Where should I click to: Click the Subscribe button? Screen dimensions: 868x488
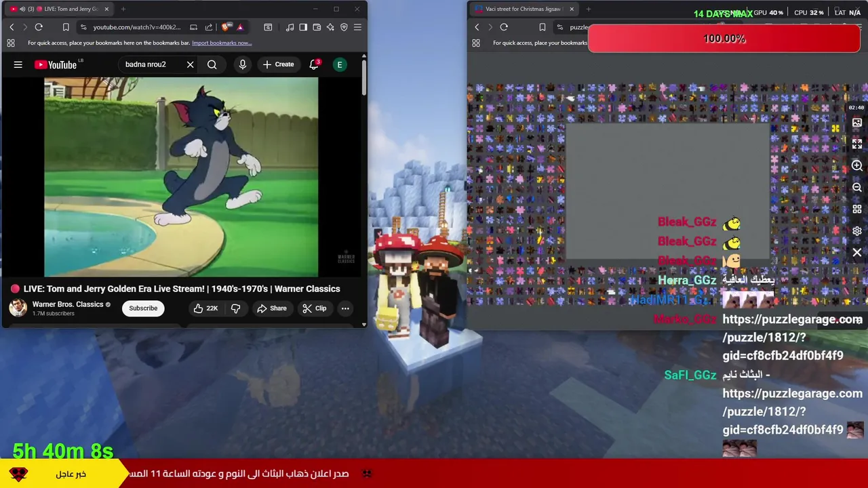pos(143,308)
